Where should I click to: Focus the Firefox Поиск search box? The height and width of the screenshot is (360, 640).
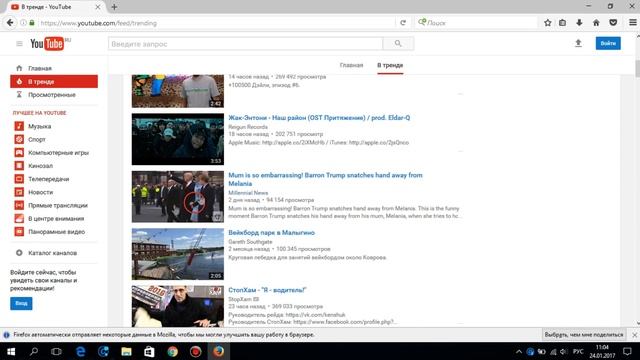[x=476, y=23]
